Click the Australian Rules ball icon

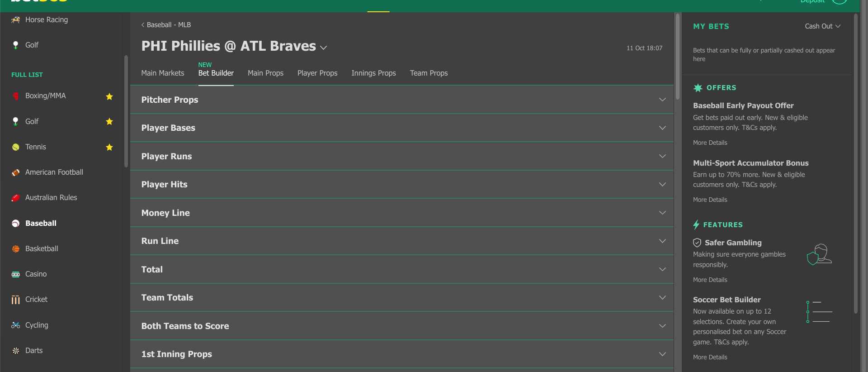(16, 198)
